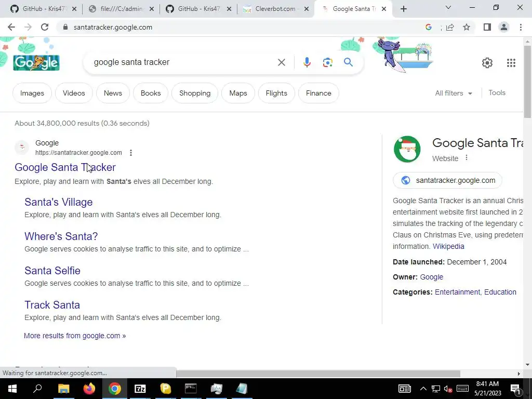Open the Tools options

pos(497,92)
